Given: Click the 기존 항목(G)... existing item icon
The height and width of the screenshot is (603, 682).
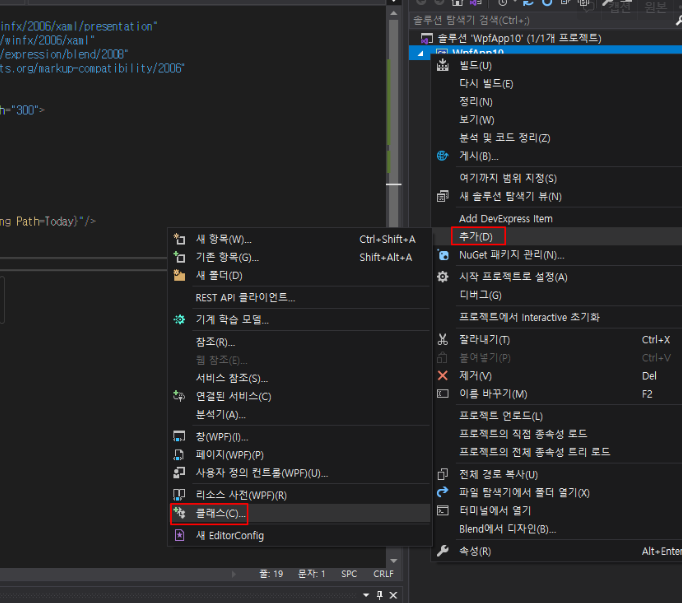Looking at the screenshot, I should coord(179,257).
